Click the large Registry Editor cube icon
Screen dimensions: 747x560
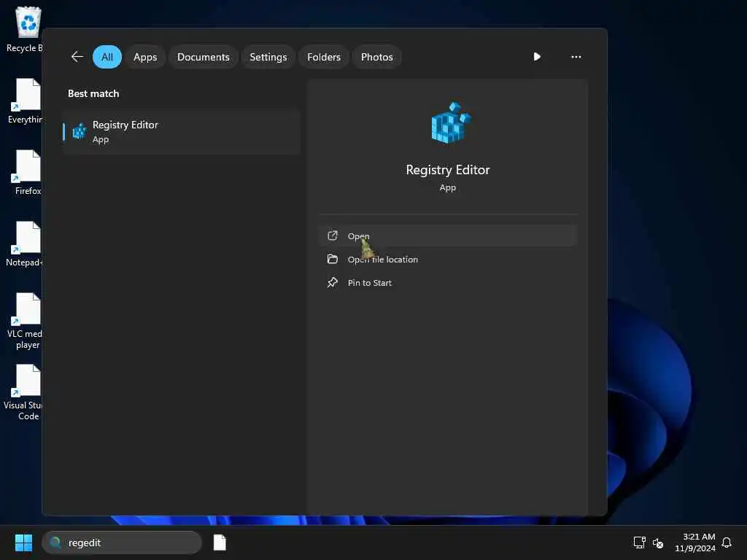[x=450, y=122]
